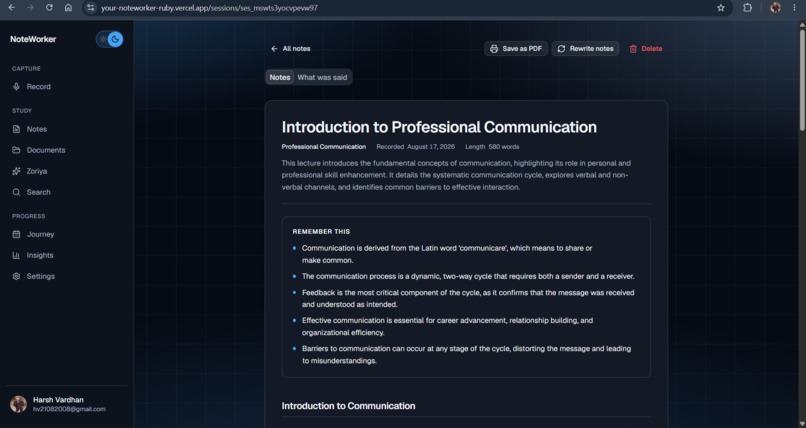Click the Length 580 words text

point(492,147)
